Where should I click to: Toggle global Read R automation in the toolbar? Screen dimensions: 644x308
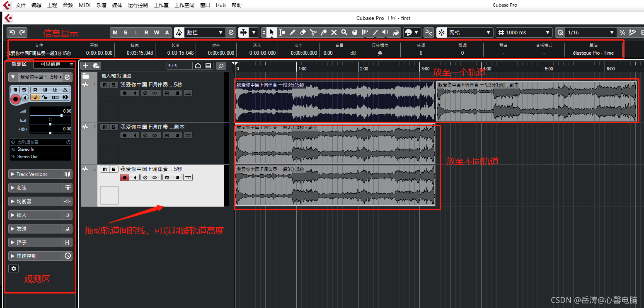146,32
